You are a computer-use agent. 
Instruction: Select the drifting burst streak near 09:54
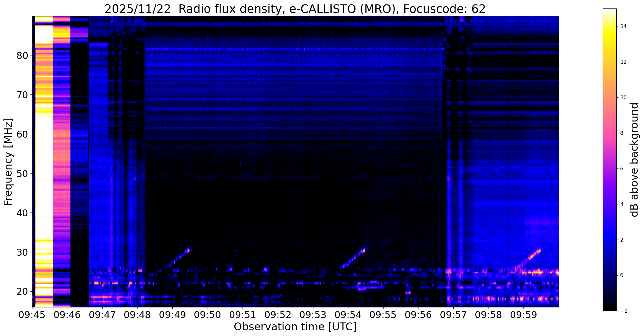coord(353,258)
